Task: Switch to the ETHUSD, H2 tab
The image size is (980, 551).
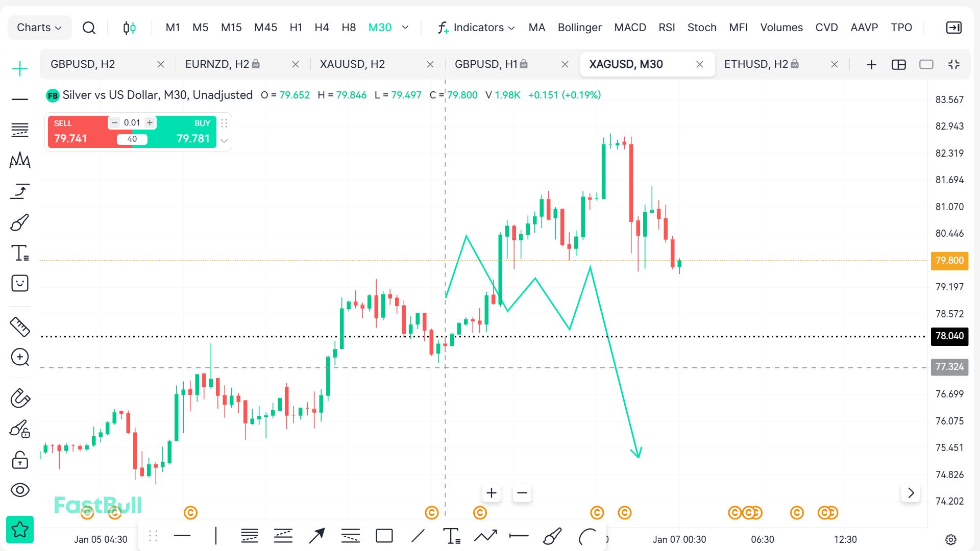Action: point(756,64)
